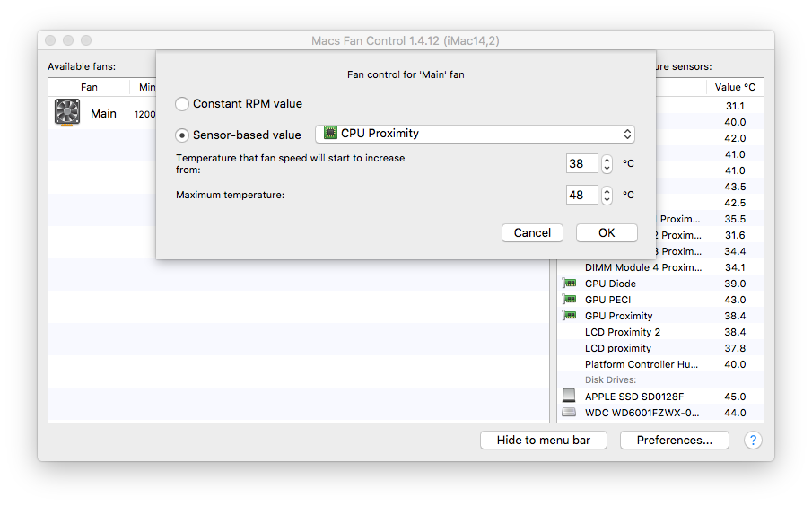Confirm fan settings with OK
This screenshot has width=812, height=506.
[x=607, y=233]
